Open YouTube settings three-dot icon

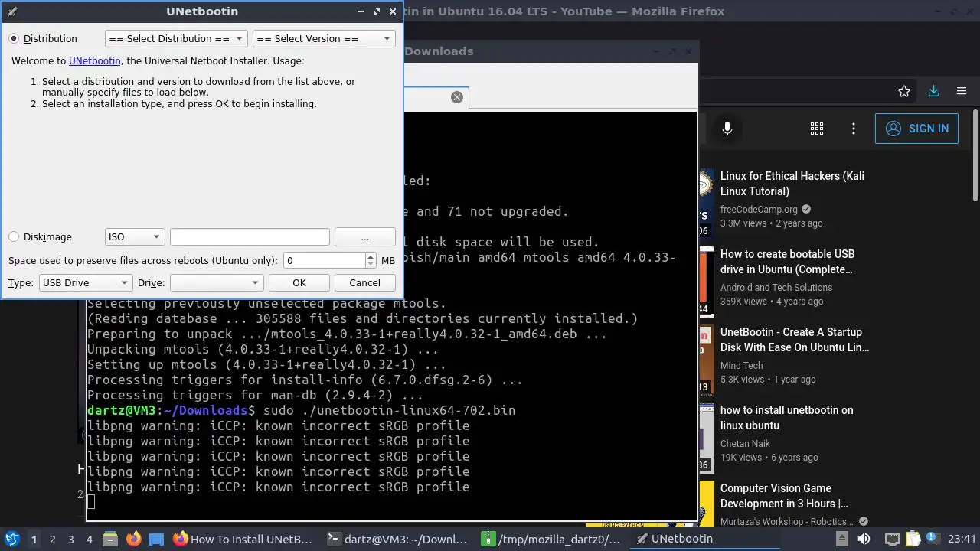(854, 129)
